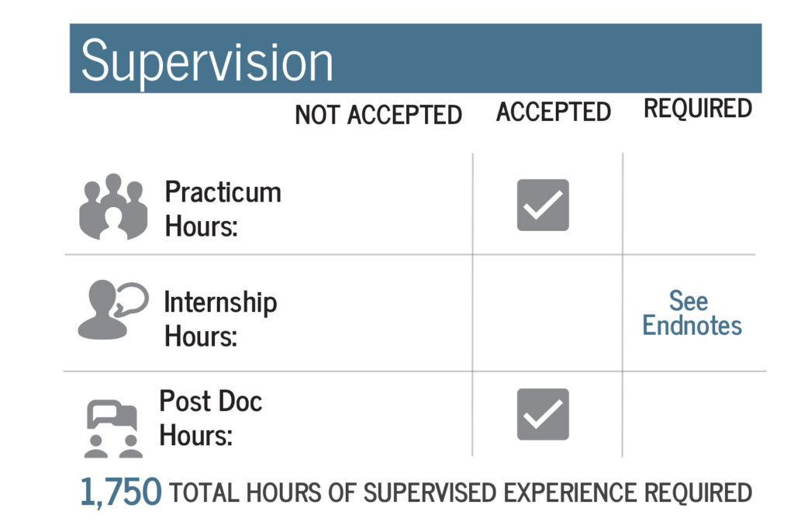Image resolution: width=794 pixels, height=532 pixels.
Task: Click the Internship person with speech bubble icon
Action: click(112, 310)
